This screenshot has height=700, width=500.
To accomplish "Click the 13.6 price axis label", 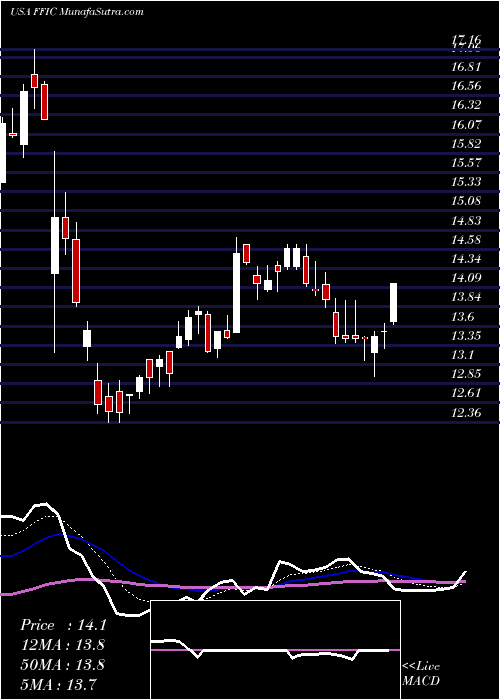I will click(x=462, y=317).
